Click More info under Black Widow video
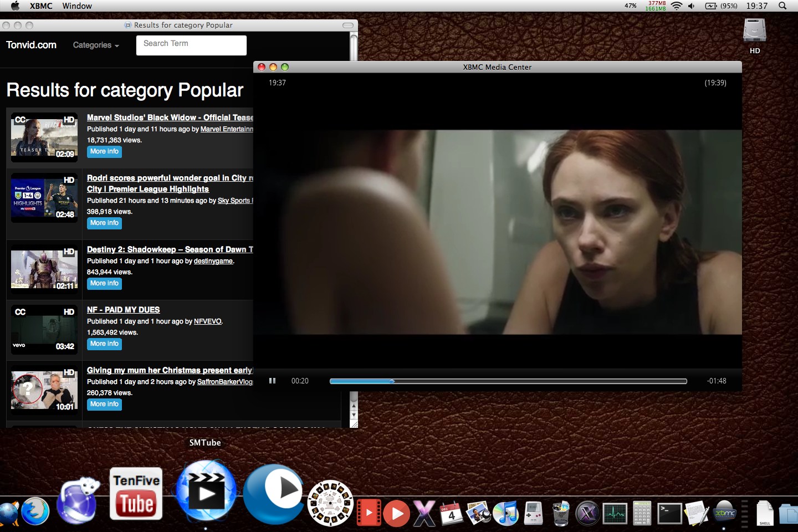The height and width of the screenshot is (532, 798). pos(104,151)
